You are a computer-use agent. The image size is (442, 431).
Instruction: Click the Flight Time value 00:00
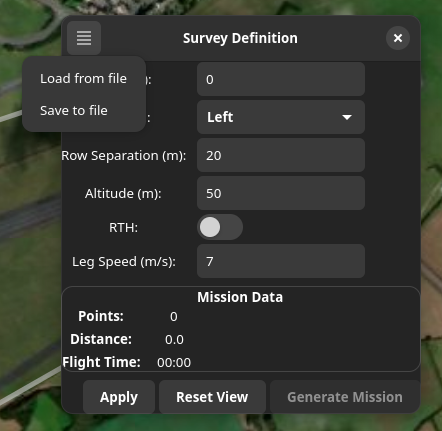tap(174, 363)
